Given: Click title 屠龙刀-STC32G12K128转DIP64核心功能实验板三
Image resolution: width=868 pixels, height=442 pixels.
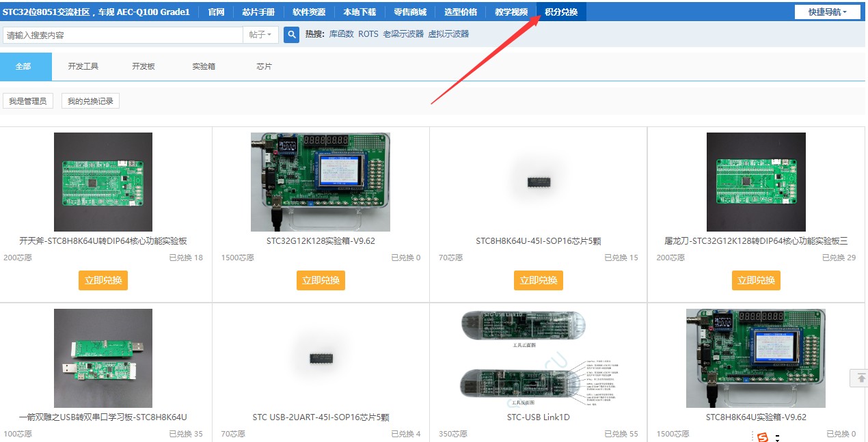Looking at the screenshot, I should [756, 241].
